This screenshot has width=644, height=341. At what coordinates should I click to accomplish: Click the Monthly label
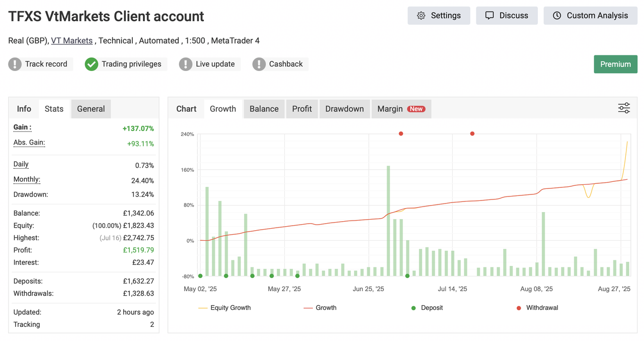(x=27, y=180)
